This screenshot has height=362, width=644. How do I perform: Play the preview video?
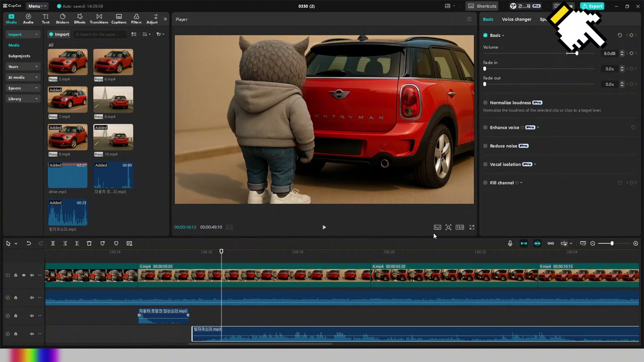click(324, 227)
